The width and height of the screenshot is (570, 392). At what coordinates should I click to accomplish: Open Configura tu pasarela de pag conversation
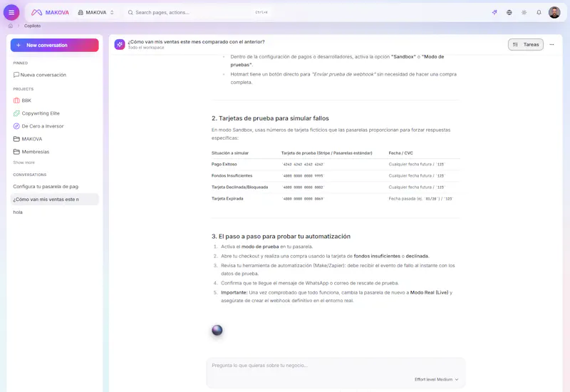coord(55,187)
